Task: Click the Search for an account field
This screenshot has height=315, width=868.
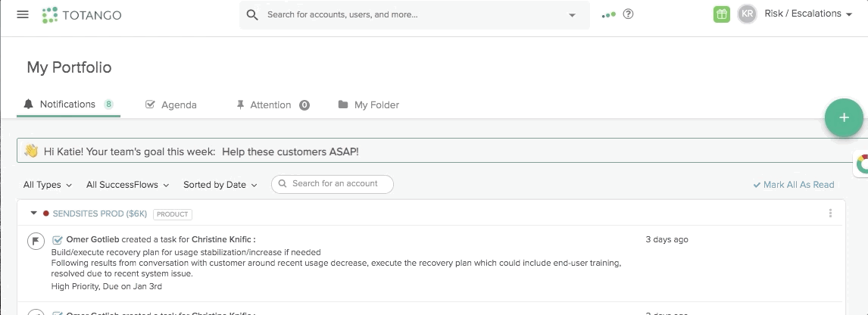Action: click(333, 184)
